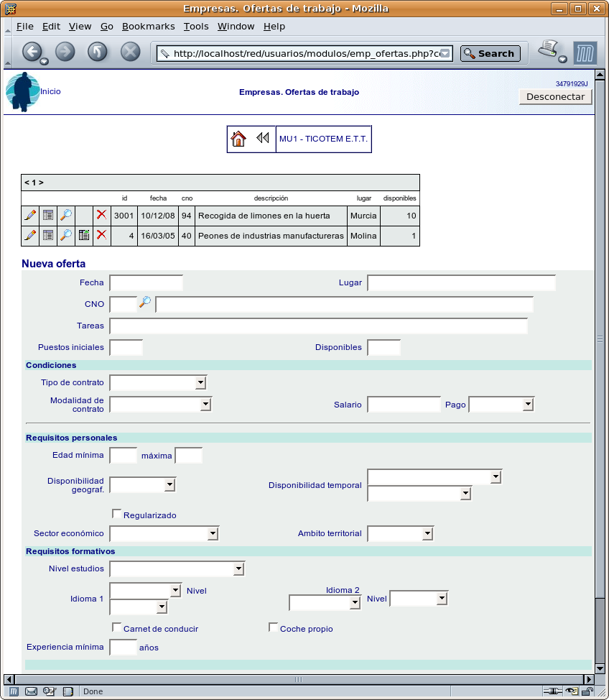The height and width of the screenshot is (700, 609).
Task: Open the Tools menu
Action: [x=196, y=27]
